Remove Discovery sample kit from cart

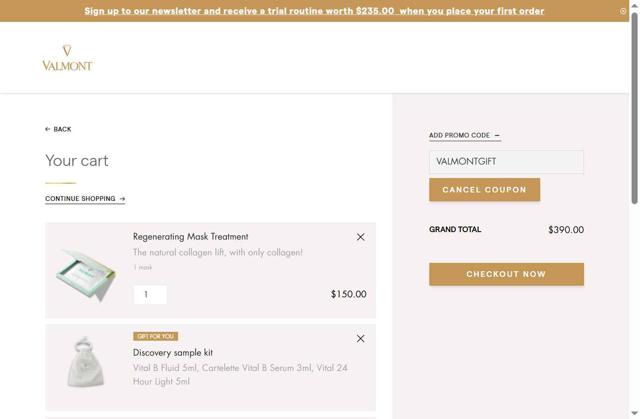(x=360, y=339)
